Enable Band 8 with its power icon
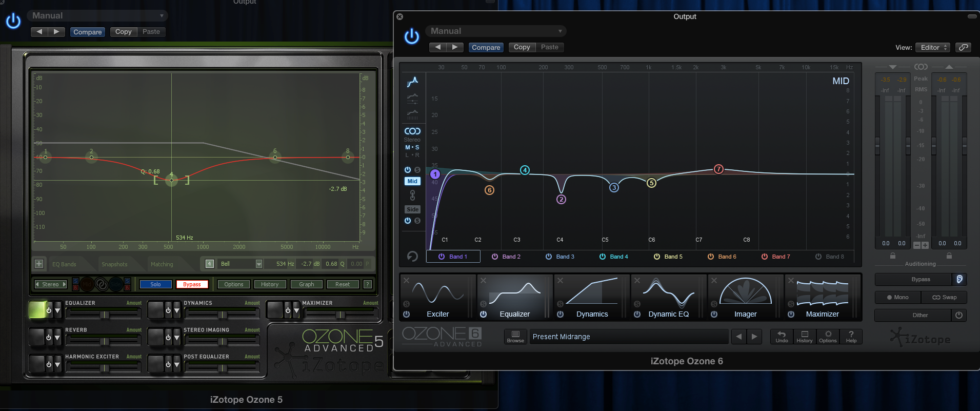This screenshot has width=980, height=411. pyautogui.click(x=818, y=257)
